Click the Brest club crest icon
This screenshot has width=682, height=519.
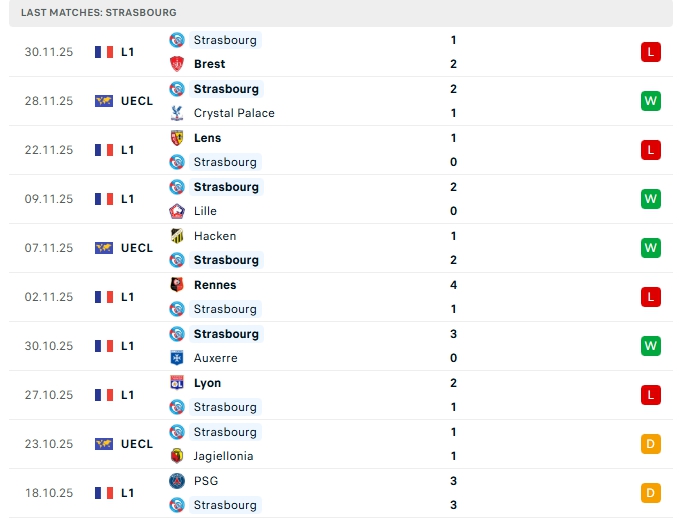[x=177, y=64]
